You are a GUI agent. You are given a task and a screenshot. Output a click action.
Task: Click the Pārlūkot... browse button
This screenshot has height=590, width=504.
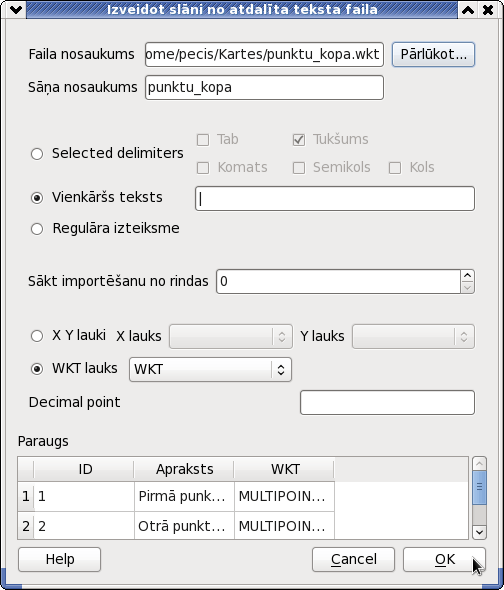tap(433, 55)
